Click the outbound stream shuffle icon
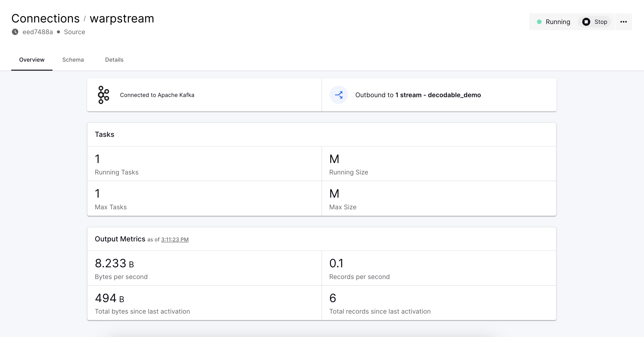The height and width of the screenshot is (337, 644). click(x=339, y=95)
